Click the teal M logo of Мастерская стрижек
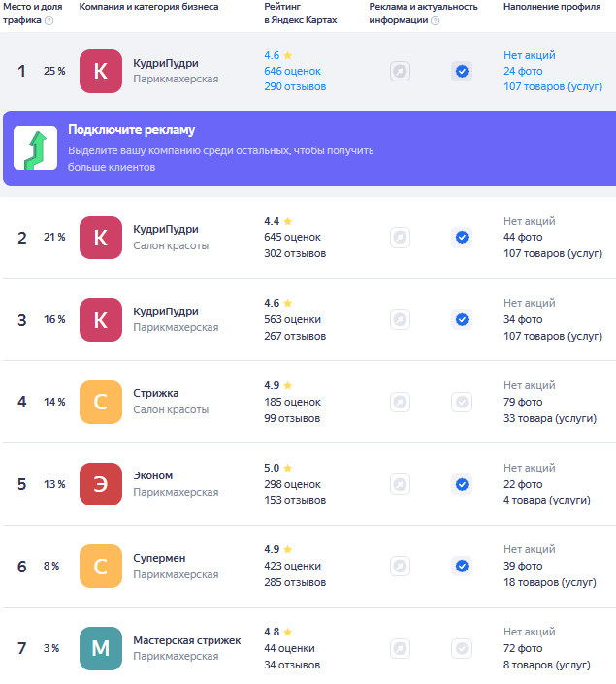Screen dimensions: 616x684 (x=101, y=649)
